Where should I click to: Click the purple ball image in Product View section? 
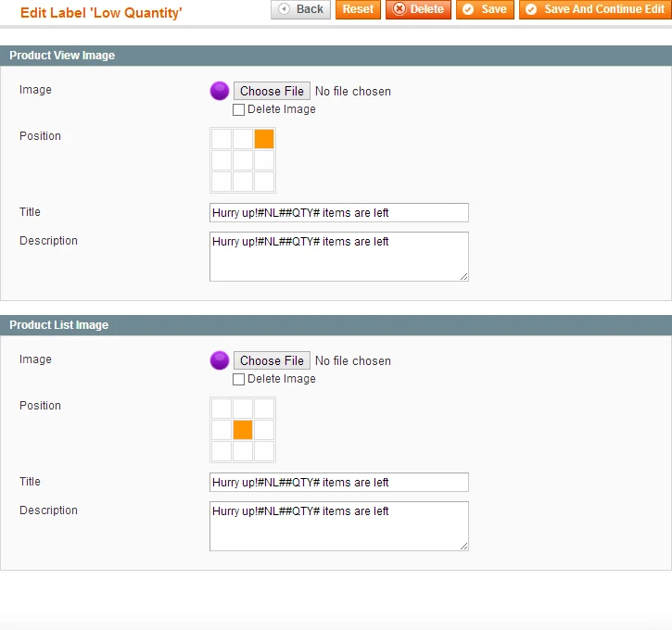pos(220,91)
